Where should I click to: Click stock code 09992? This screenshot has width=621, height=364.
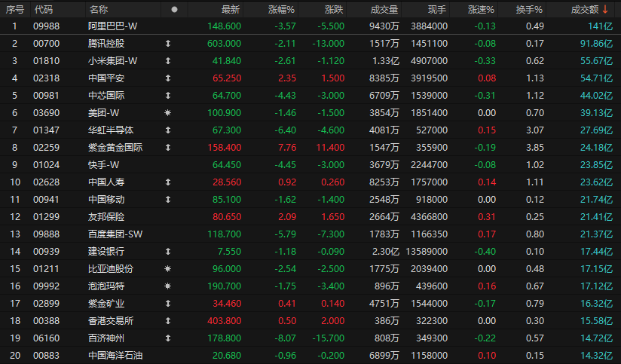[46, 286]
